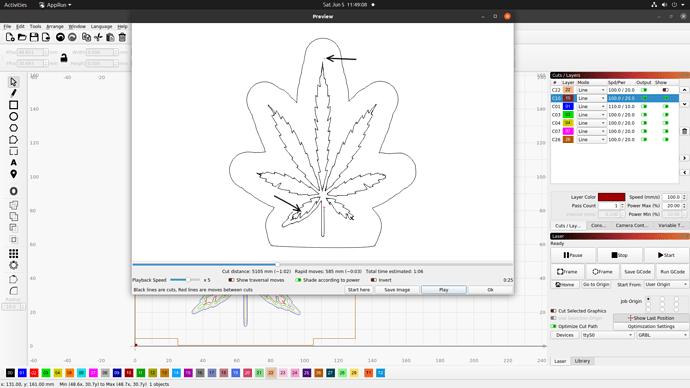This screenshot has width=690, height=388.
Task: Select the Create Text tool
Action: 13,162
